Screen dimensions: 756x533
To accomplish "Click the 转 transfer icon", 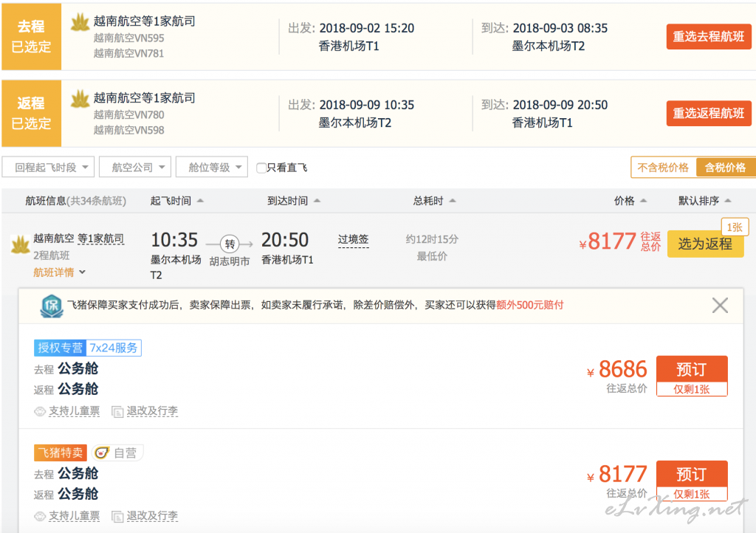I will pyautogui.click(x=230, y=244).
